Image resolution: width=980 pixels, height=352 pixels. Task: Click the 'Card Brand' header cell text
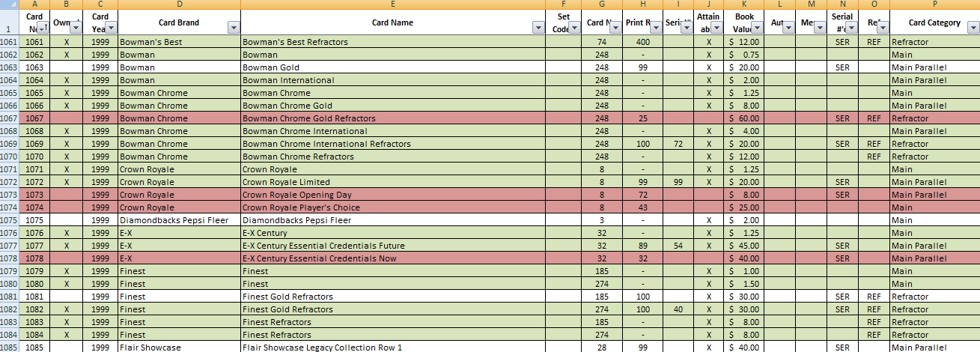[x=178, y=22]
